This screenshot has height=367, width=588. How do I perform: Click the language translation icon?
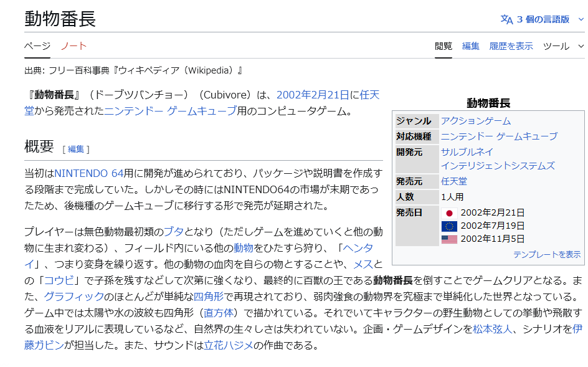click(506, 19)
